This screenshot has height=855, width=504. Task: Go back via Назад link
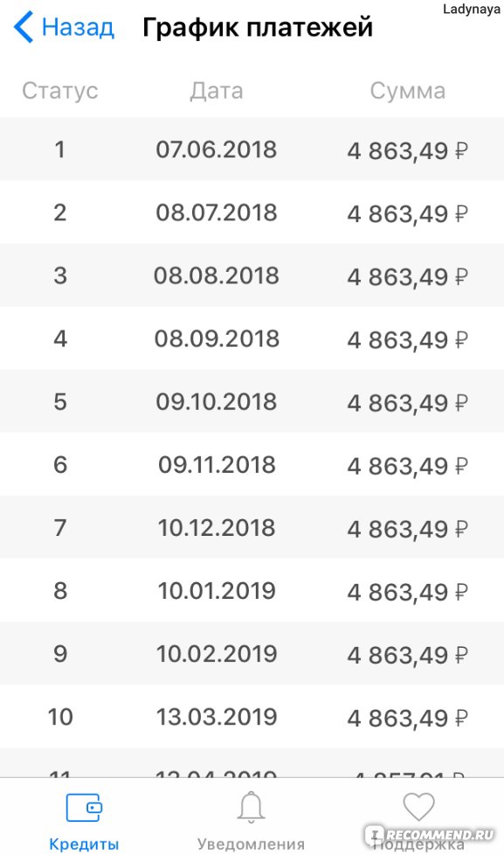coord(78,27)
